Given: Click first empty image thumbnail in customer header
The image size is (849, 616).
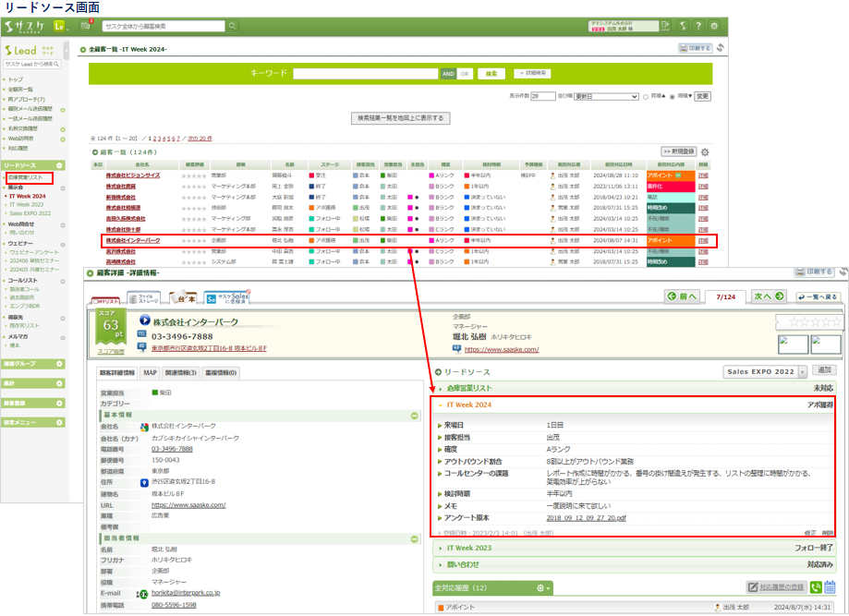Looking at the screenshot, I should [x=793, y=344].
